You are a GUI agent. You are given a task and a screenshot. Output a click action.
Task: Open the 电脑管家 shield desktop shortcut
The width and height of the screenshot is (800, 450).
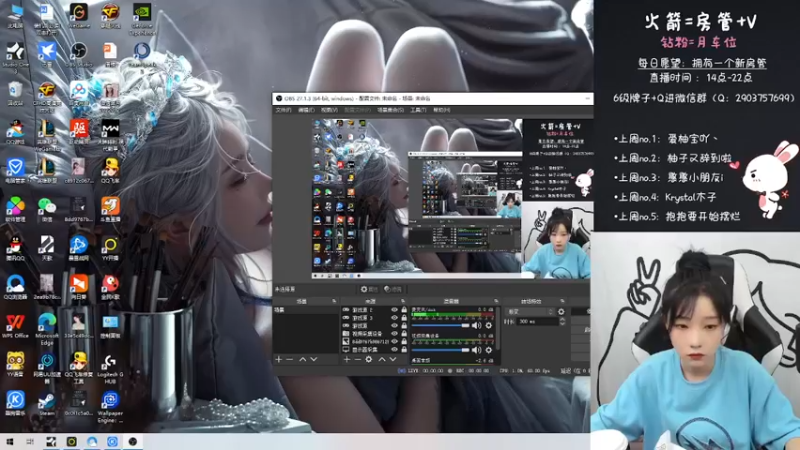point(15,171)
